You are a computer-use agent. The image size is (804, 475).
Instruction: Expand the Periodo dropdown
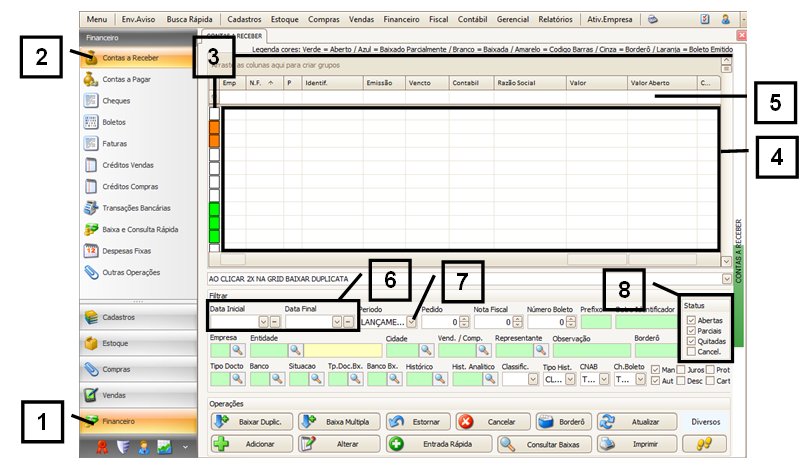click(412, 322)
